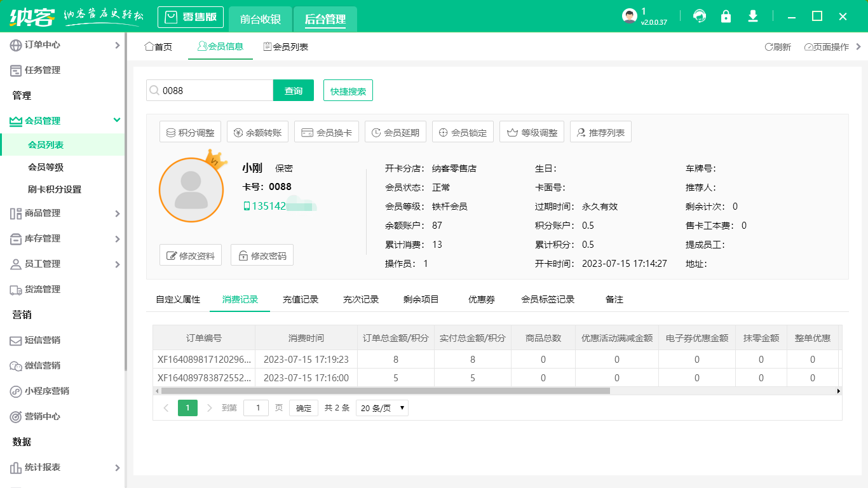Click the download icon in the title bar
The width and height of the screenshot is (868, 488).
click(x=752, y=16)
